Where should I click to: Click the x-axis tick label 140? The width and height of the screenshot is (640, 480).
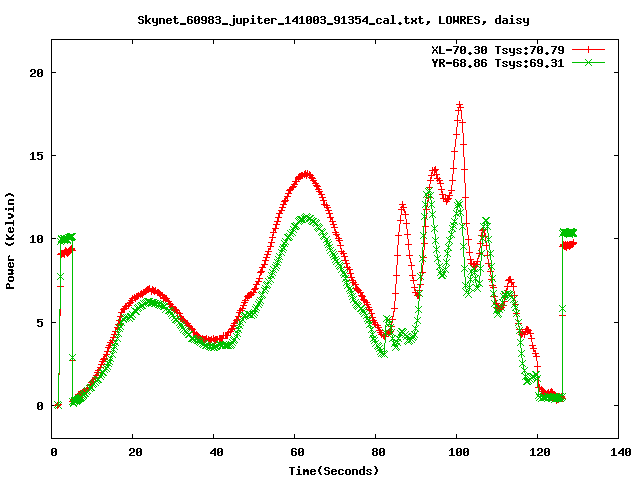(617, 452)
